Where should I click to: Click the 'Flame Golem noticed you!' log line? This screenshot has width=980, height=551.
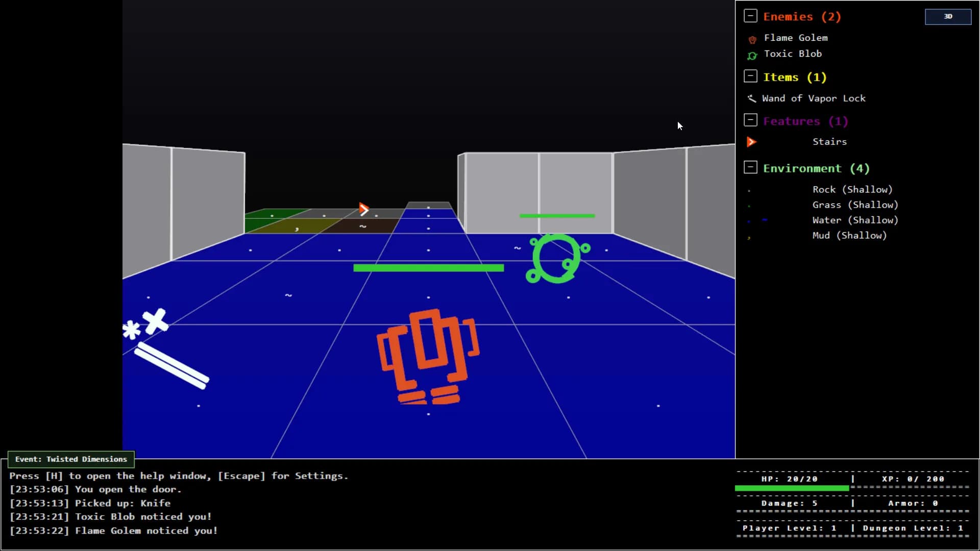click(x=113, y=531)
